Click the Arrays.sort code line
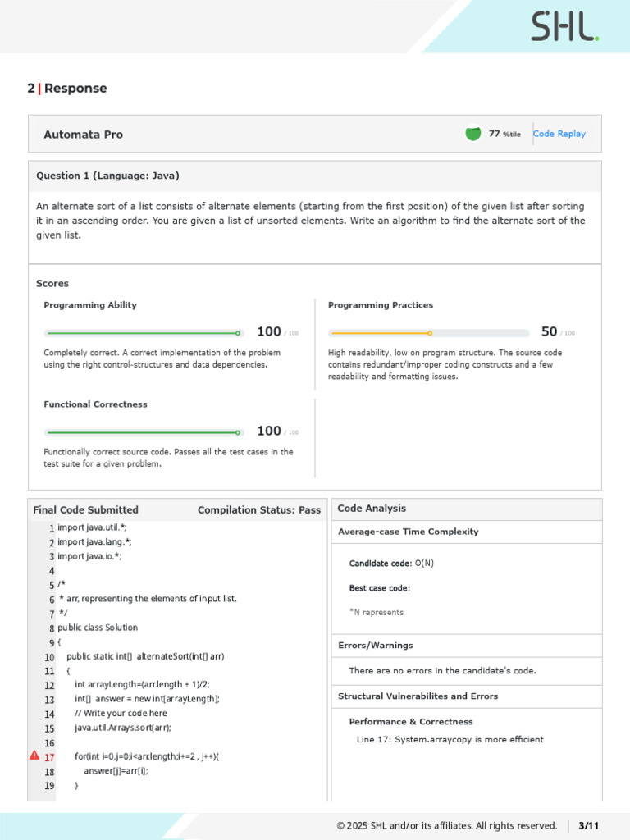This screenshot has height=840, width=630. pos(123,728)
